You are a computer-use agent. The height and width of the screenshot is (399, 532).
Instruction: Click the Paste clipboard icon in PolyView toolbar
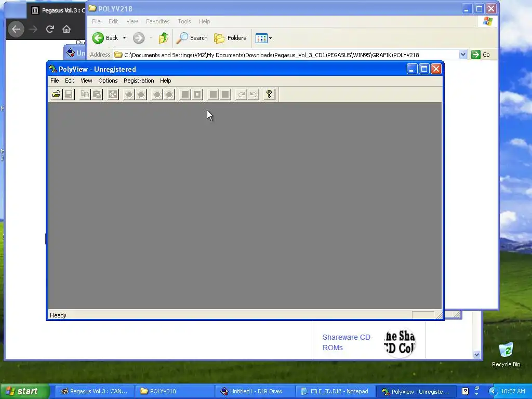point(97,95)
